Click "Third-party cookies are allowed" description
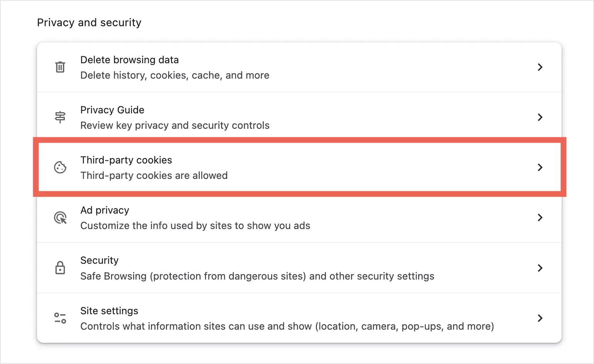This screenshot has height=364, width=594. [x=154, y=175]
